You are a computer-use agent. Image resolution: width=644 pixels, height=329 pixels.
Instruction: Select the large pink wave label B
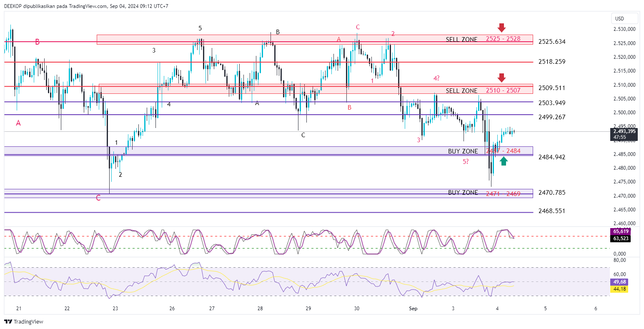(x=38, y=42)
